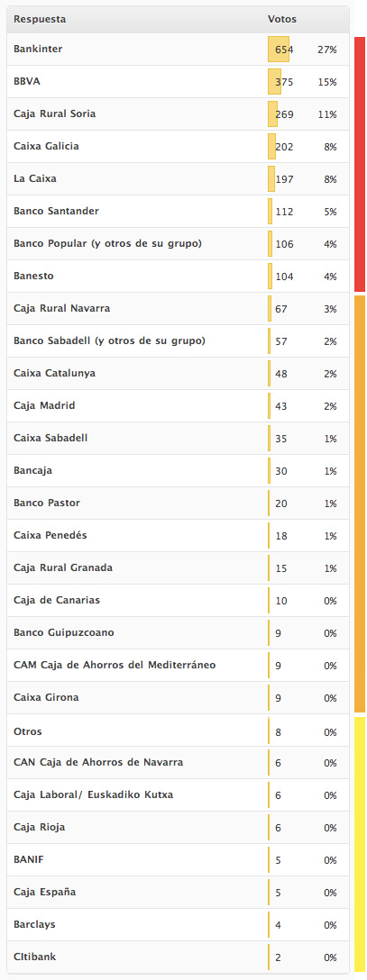Image resolution: width=367 pixels, height=980 pixels.
Task: Click the Banesto 104 votes value
Action: [284, 277]
